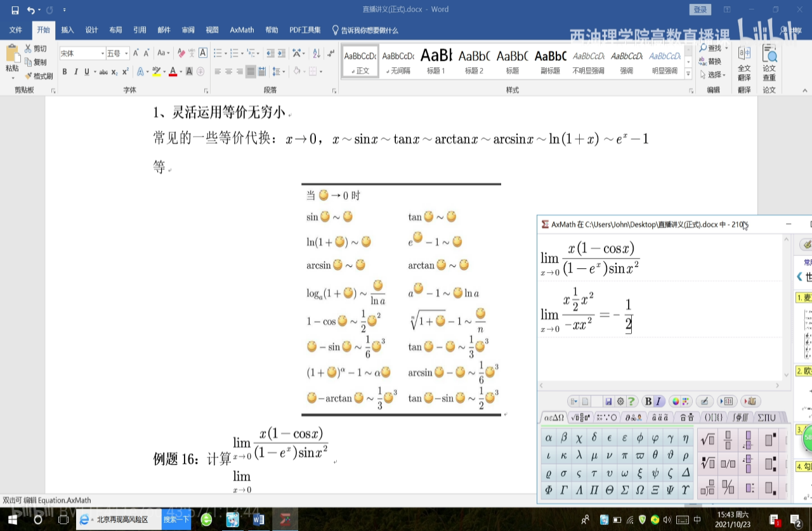Select the 标题 1 heading style

tap(436, 62)
